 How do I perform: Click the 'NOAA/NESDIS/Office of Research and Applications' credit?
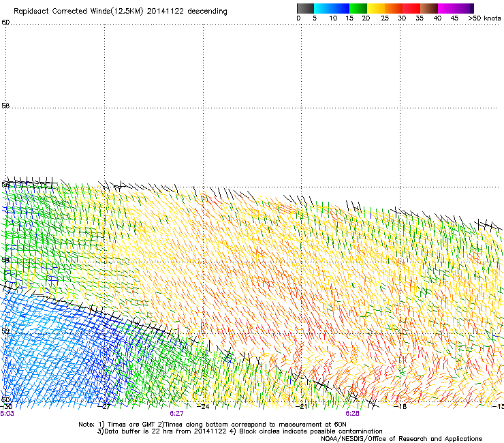pyautogui.click(x=401, y=439)
